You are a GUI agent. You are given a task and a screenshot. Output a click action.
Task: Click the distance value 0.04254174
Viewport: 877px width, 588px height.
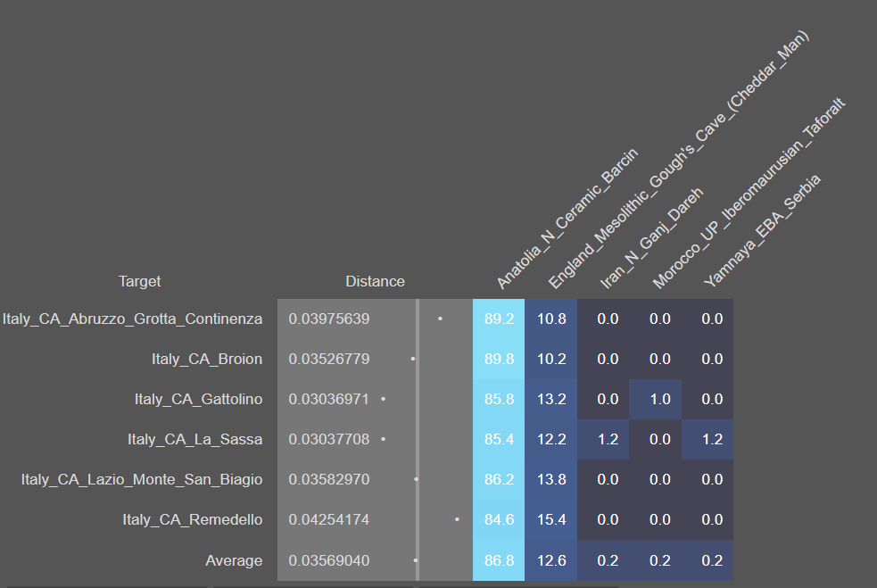[328, 519]
